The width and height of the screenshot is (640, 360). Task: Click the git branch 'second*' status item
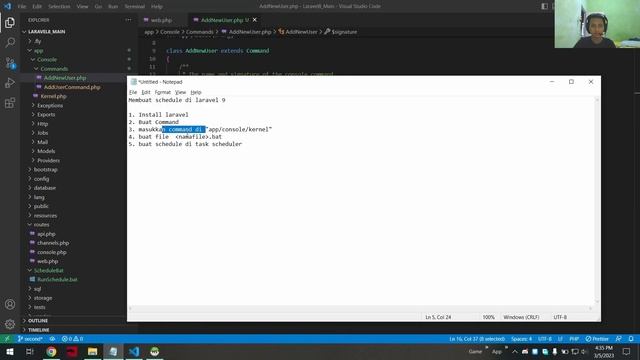click(x=30, y=339)
